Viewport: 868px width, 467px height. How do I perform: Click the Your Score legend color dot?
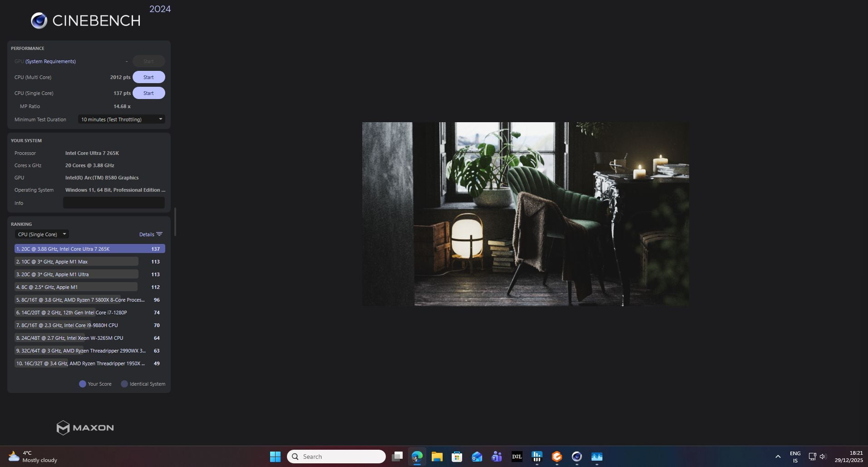(x=83, y=384)
